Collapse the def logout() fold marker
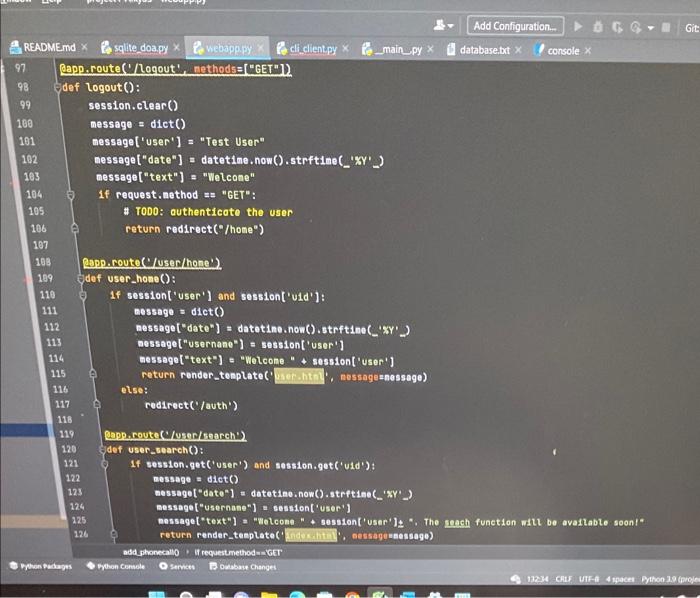Screen dimensions: 700x598 coord(57,87)
